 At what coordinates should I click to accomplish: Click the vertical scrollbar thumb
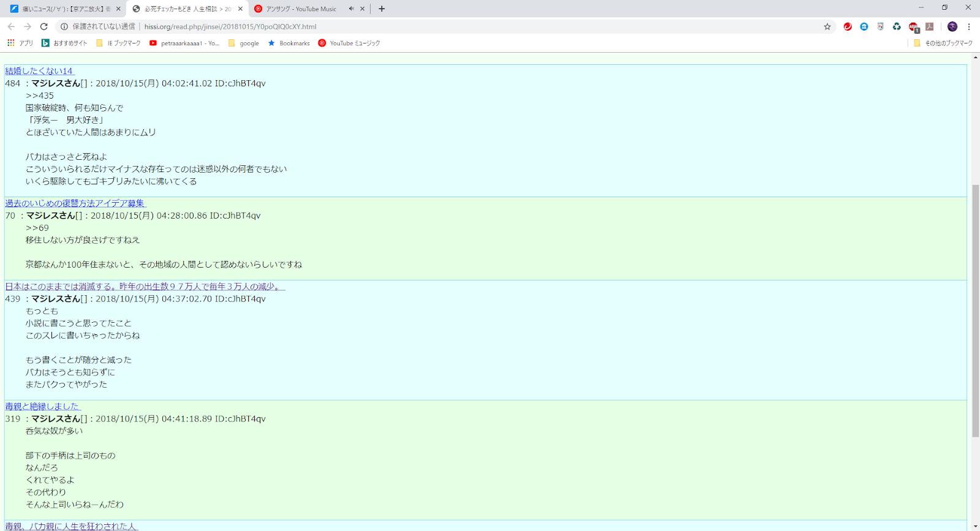click(x=975, y=310)
